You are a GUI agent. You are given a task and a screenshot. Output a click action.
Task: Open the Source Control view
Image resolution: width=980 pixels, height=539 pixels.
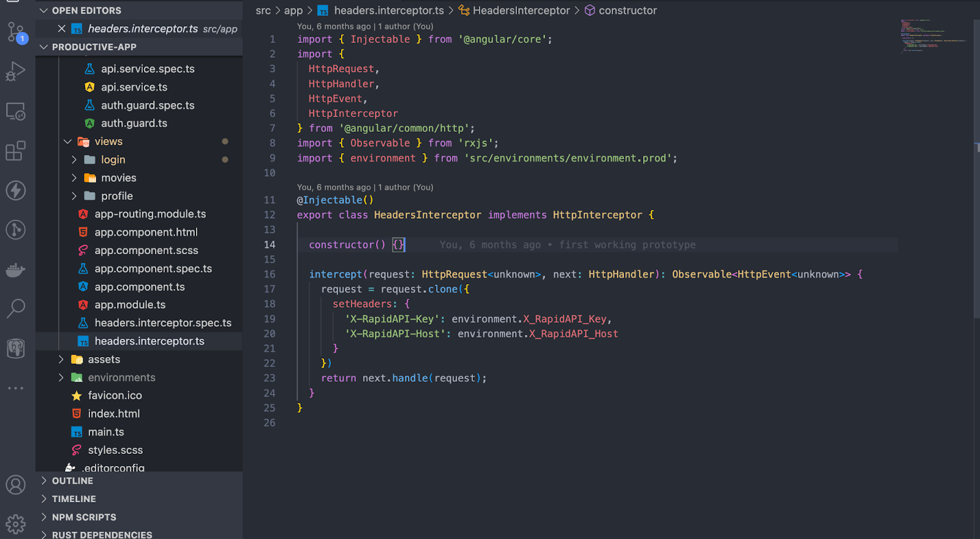point(16,32)
